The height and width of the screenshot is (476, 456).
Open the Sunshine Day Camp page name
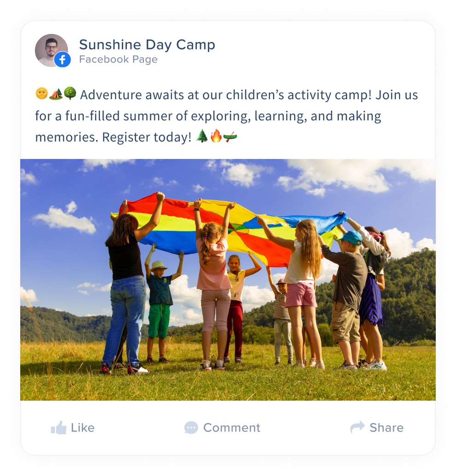[147, 45]
